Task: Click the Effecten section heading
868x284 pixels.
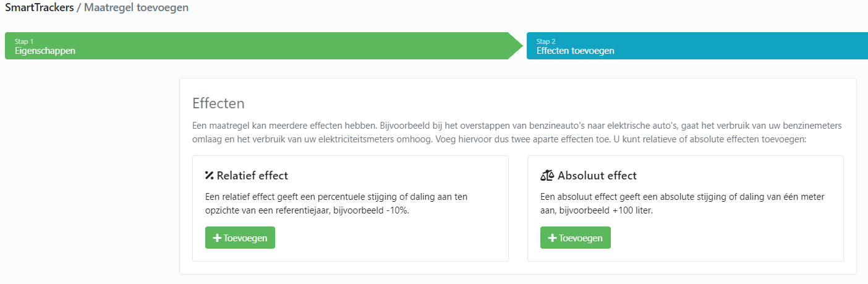Action: coord(219,103)
